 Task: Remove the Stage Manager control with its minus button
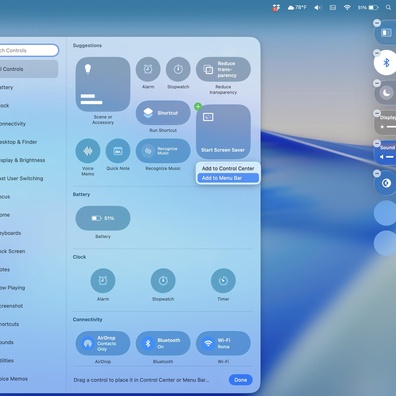377,23
